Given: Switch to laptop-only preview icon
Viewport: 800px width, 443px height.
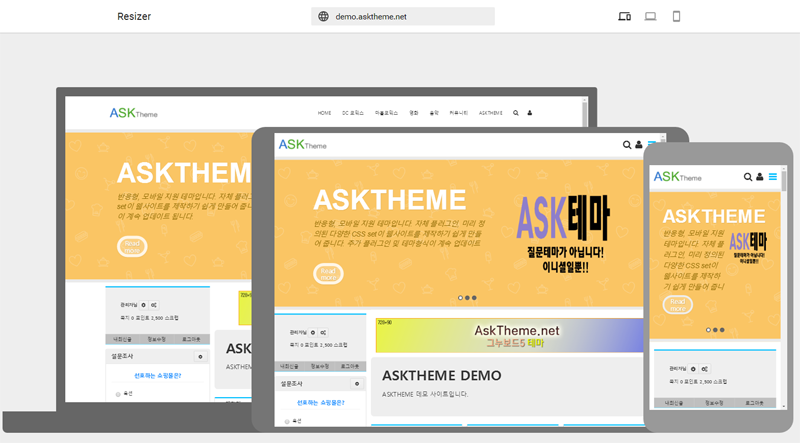Looking at the screenshot, I should pos(651,16).
